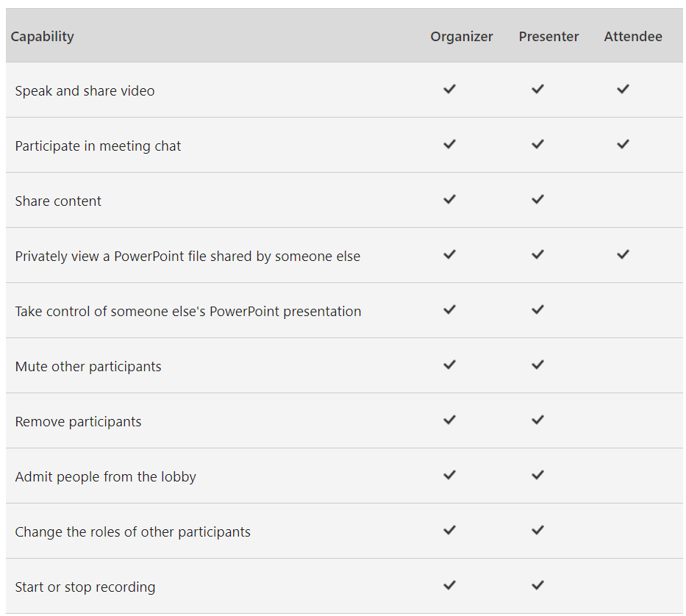Screen dimensions: 686x616
Task: Click Take control of someone else's PowerPoint presentation text
Action: [188, 312]
